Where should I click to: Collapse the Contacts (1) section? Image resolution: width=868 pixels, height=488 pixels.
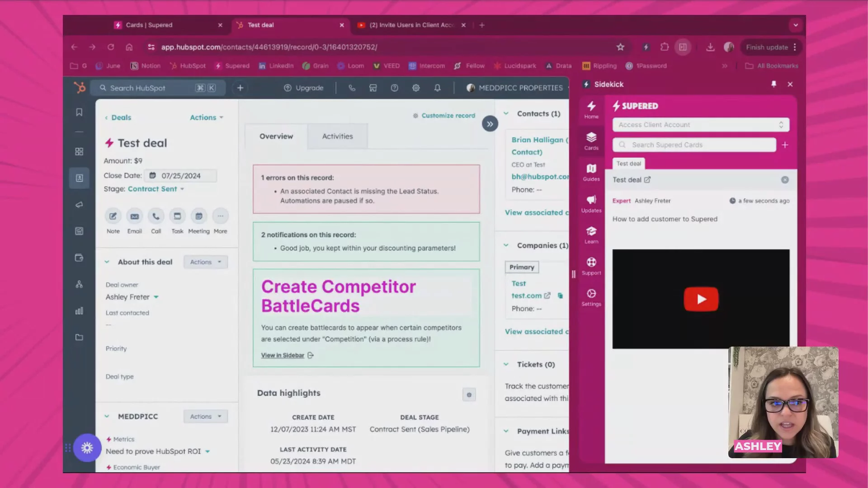[x=506, y=114]
